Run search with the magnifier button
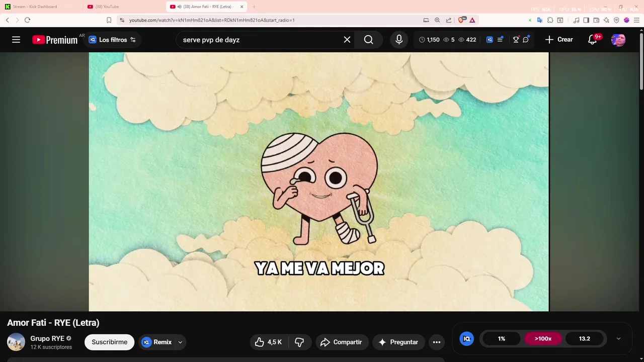The width and height of the screenshot is (644, 362). (369, 40)
